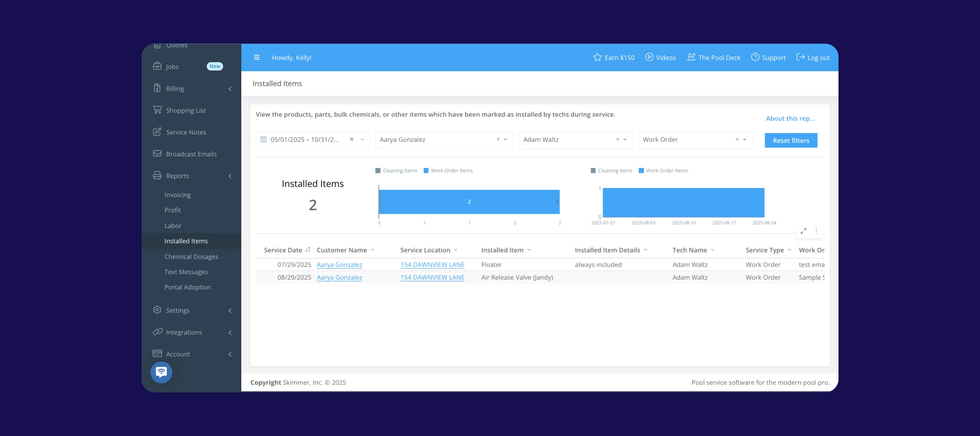Click the Work Order Items blue legend swatch
Viewport: 980px width, 436px height.
click(x=426, y=171)
